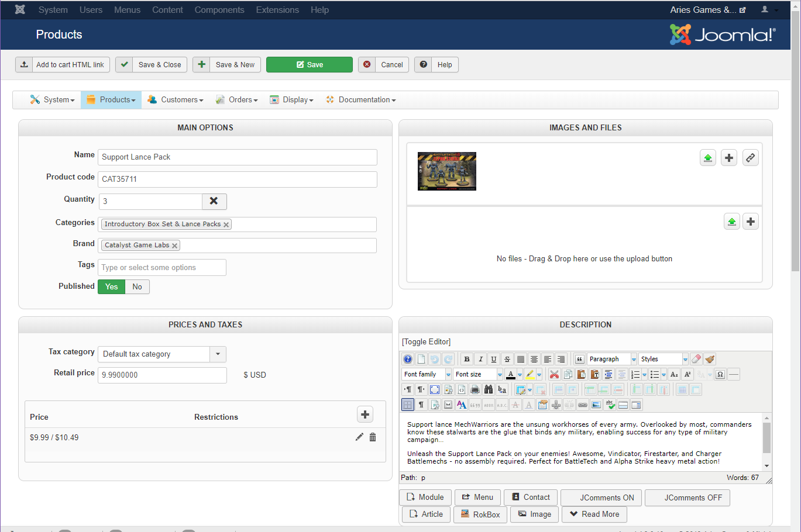This screenshot has width=801, height=532.
Task: Open the Content menu in top bar
Action: 167,10
